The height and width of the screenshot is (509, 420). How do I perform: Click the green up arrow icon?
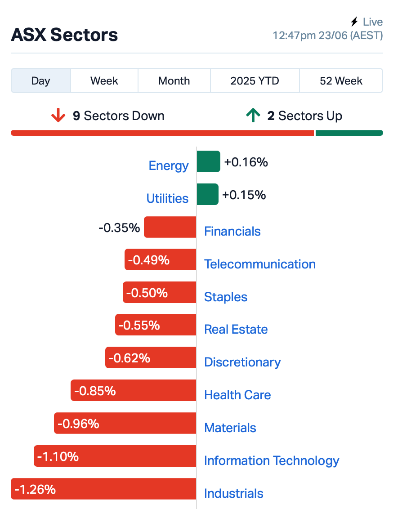[x=253, y=115]
